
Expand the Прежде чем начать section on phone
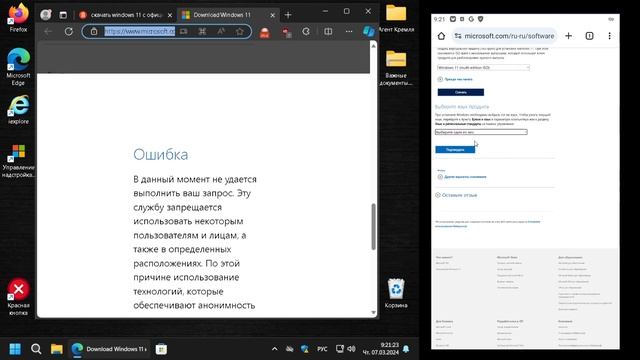tap(455, 79)
